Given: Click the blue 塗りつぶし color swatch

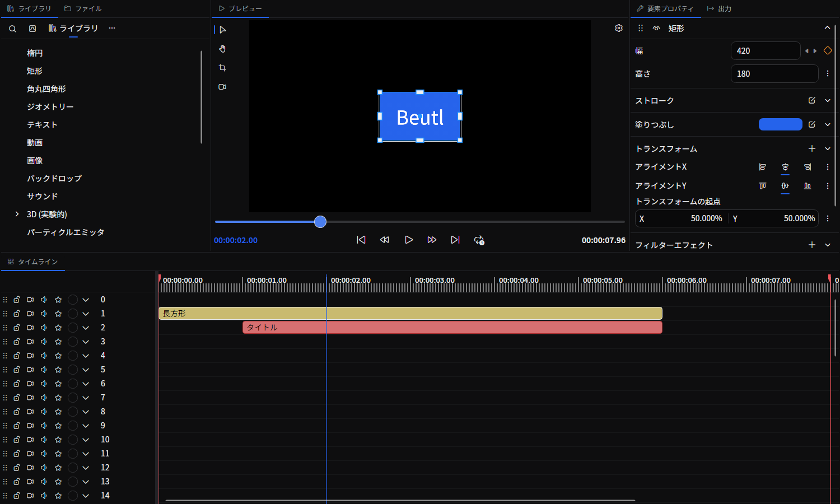Looking at the screenshot, I should [x=781, y=124].
